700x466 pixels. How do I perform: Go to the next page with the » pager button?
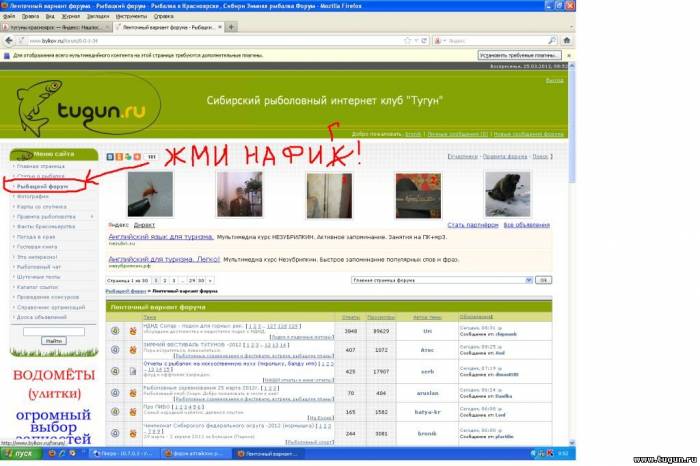point(210,281)
